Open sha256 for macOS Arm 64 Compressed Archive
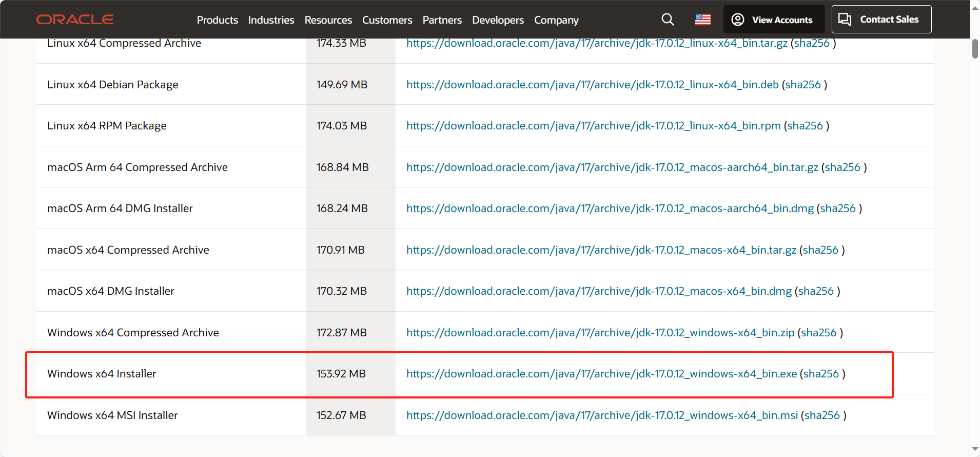Screen dimensions: 980x457 842,167
